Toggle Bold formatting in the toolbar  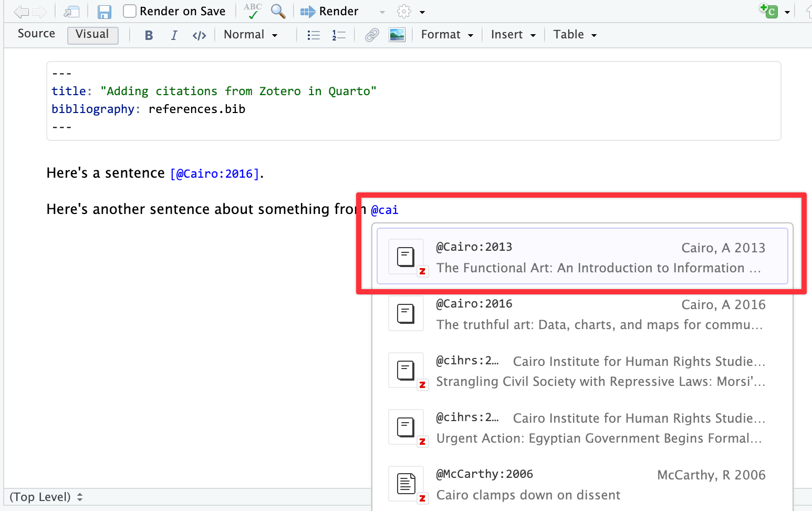click(149, 35)
